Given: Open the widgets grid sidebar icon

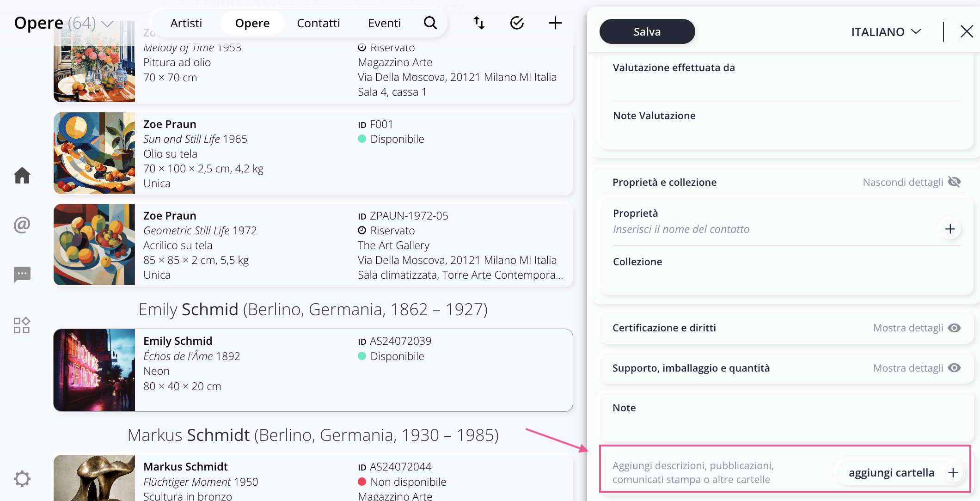Looking at the screenshot, I should tap(22, 325).
